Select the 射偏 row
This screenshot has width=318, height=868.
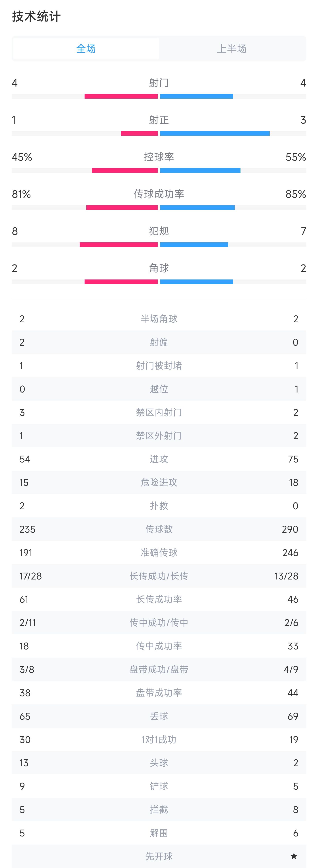click(x=159, y=342)
